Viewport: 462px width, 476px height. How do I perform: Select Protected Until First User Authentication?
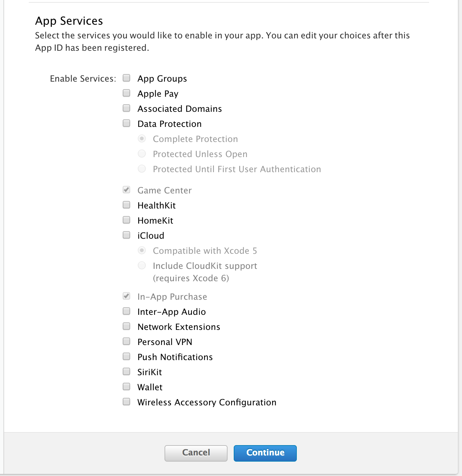pyautogui.click(x=142, y=169)
